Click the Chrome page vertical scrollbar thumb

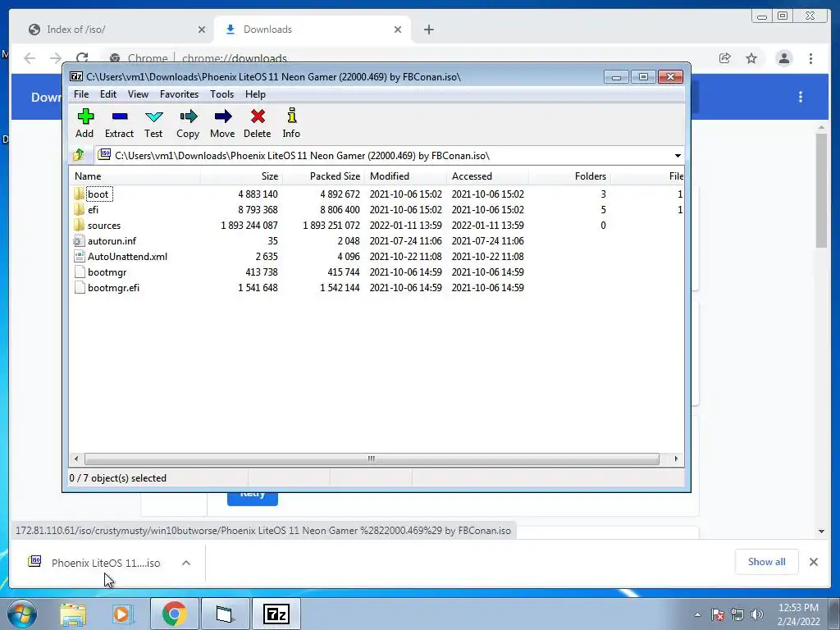821,190
